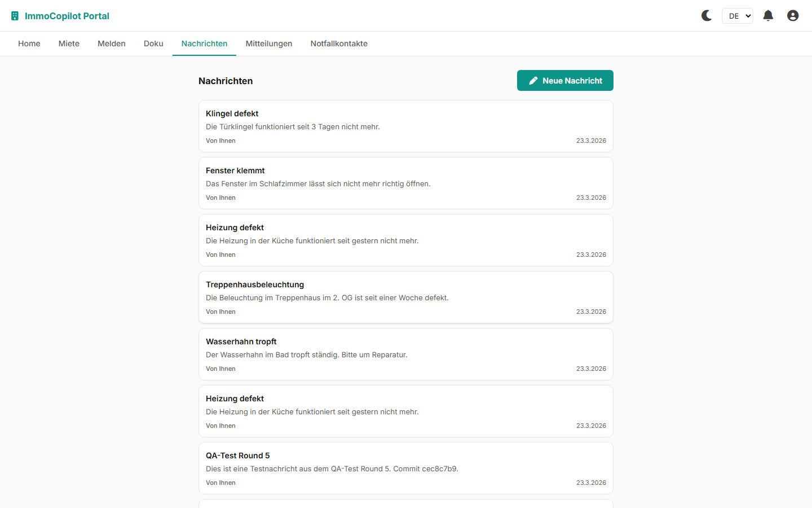Click the Neue Nachricht button
Image resolution: width=812 pixels, height=508 pixels.
click(x=565, y=81)
